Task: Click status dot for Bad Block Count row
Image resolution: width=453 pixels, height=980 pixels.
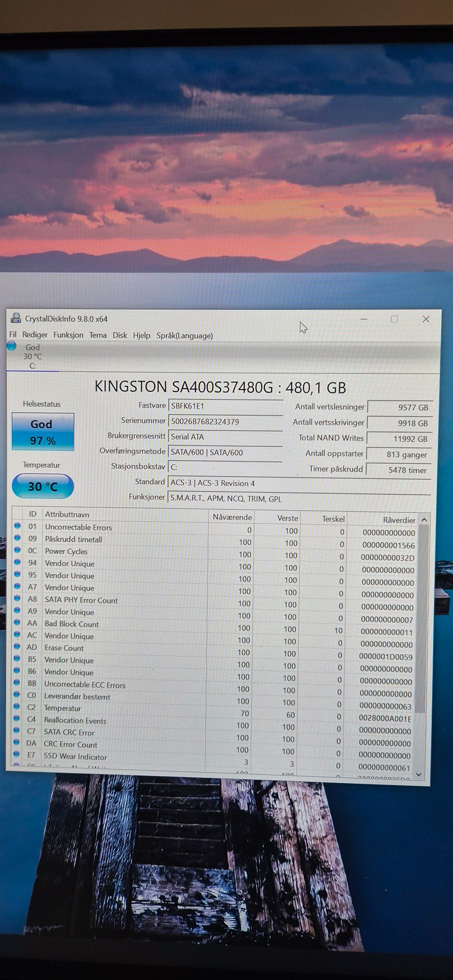Action: tap(17, 623)
